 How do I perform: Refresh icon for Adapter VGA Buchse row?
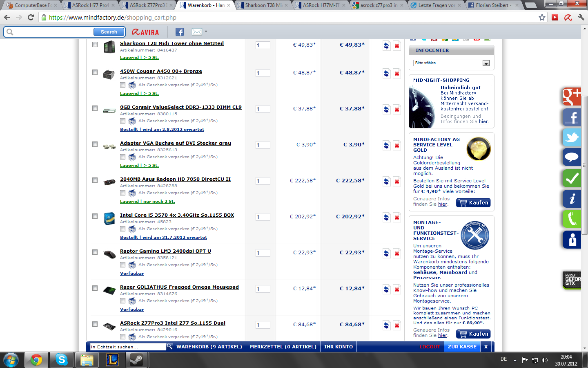click(x=386, y=146)
